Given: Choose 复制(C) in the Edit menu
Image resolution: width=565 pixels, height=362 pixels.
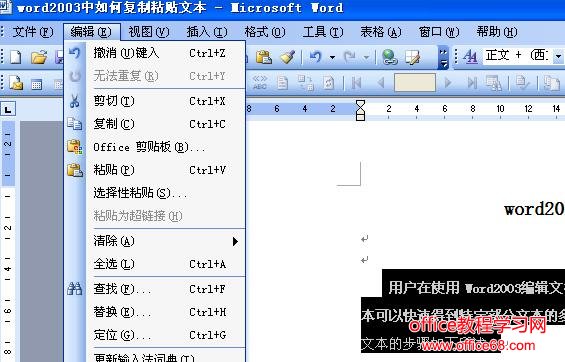Looking at the screenshot, I should click(155, 124).
